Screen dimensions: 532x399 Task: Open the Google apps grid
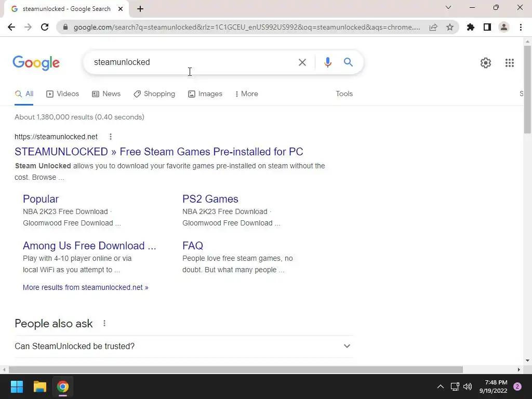(509, 63)
